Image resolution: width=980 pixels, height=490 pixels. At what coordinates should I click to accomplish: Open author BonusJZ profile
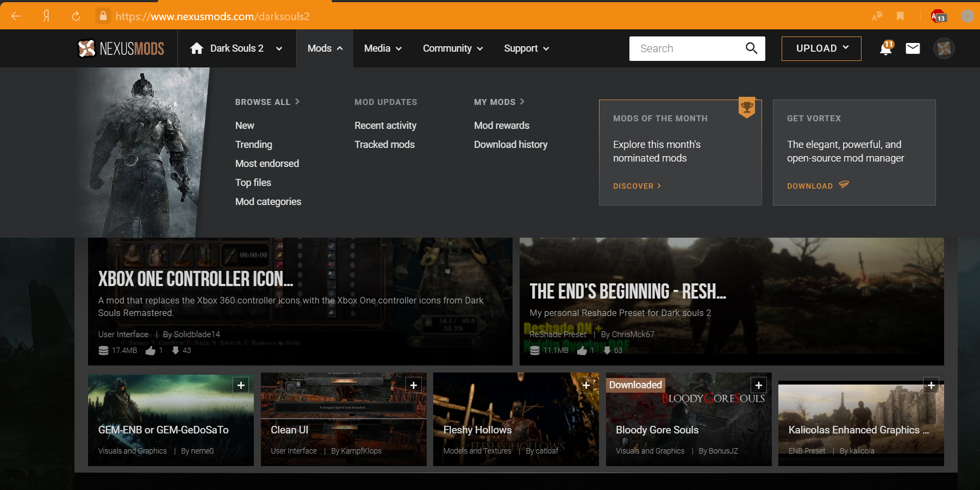723,451
